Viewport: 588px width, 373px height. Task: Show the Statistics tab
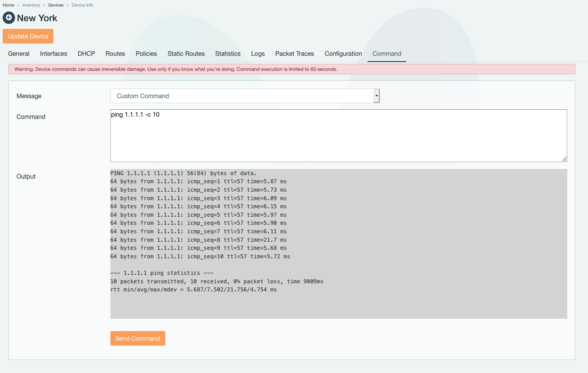tap(228, 54)
